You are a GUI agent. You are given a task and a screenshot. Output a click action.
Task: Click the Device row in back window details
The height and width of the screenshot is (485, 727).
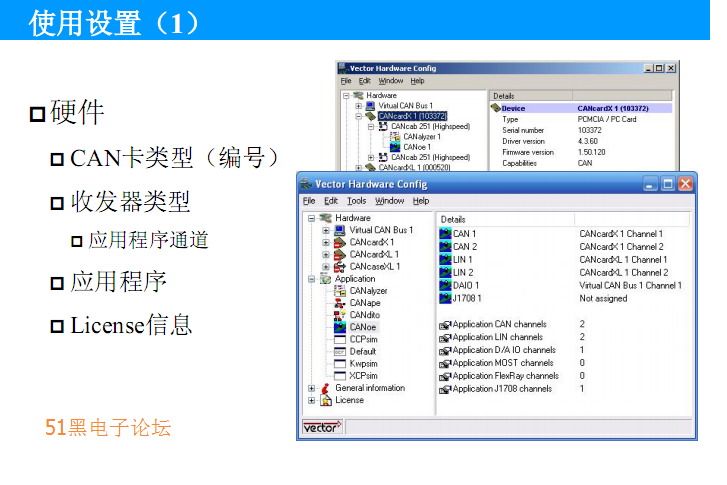[581, 108]
